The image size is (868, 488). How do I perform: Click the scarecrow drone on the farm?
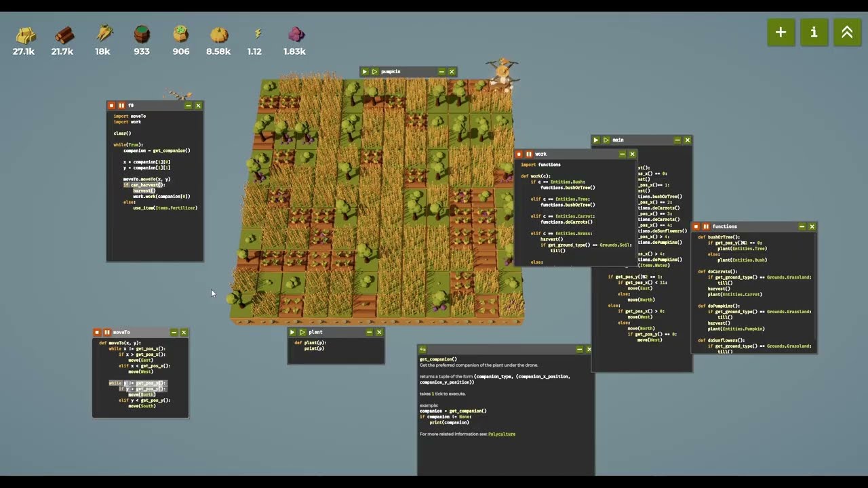coord(502,74)
